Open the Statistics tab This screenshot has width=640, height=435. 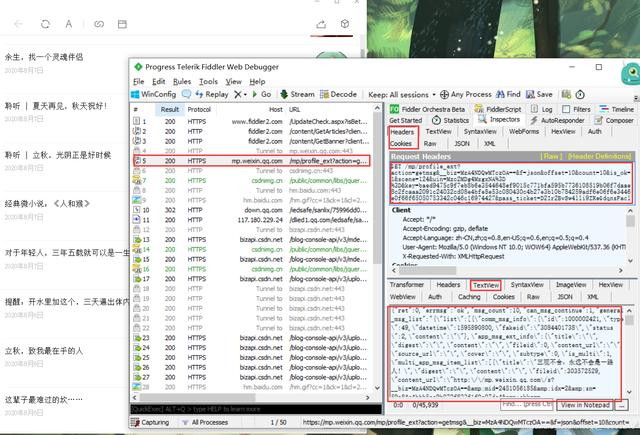[450, 120]
